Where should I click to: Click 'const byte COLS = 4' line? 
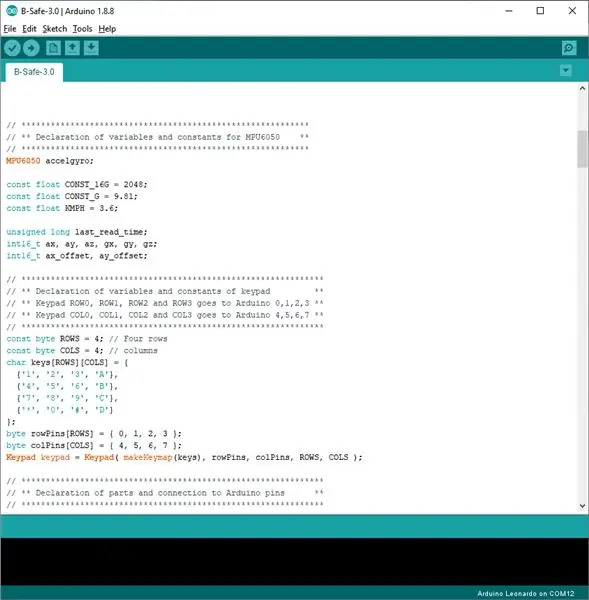pos(82,351)
